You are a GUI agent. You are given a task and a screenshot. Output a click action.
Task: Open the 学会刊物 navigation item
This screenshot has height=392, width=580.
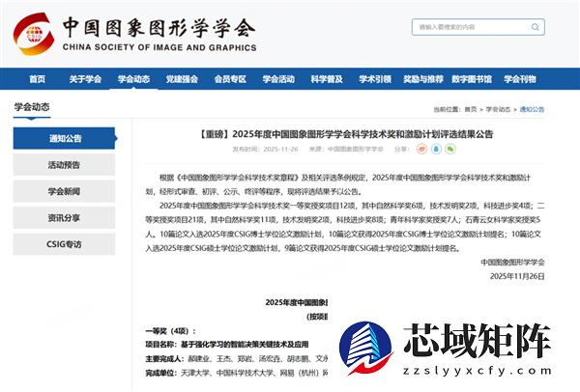520,79
